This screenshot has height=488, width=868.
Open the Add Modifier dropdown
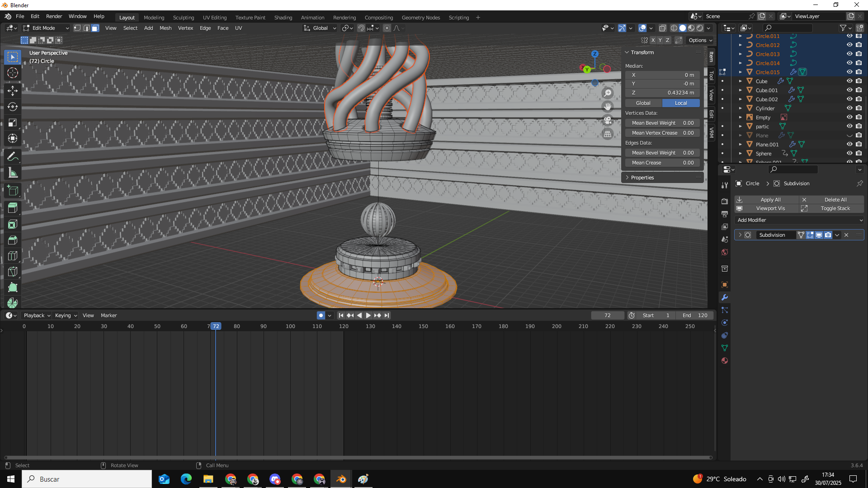click(x=799, y=220)
